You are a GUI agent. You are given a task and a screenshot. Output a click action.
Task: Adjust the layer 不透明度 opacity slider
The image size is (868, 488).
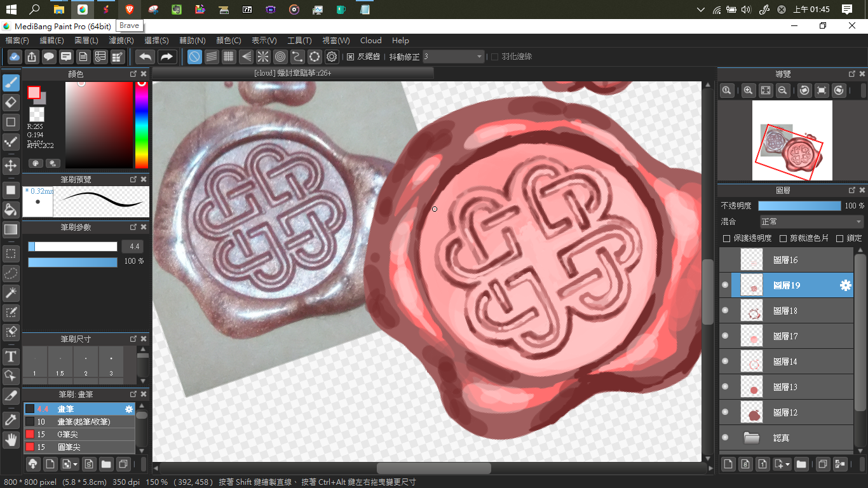coord(799,206)
